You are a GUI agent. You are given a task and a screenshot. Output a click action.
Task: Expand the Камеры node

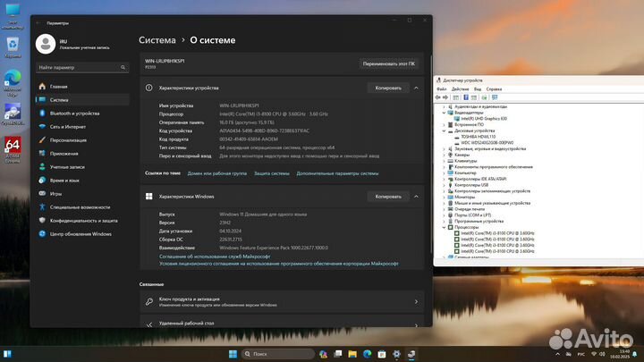point(444,156)
